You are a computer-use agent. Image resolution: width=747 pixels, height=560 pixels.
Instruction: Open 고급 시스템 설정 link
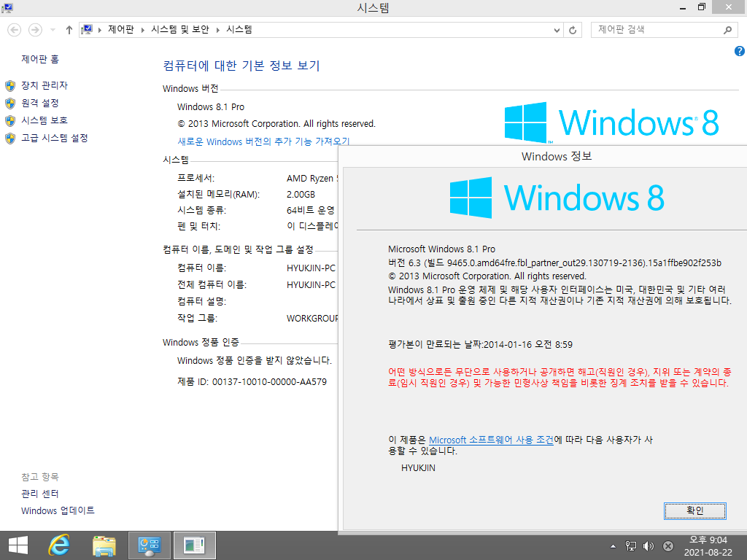tap(54, 138)
